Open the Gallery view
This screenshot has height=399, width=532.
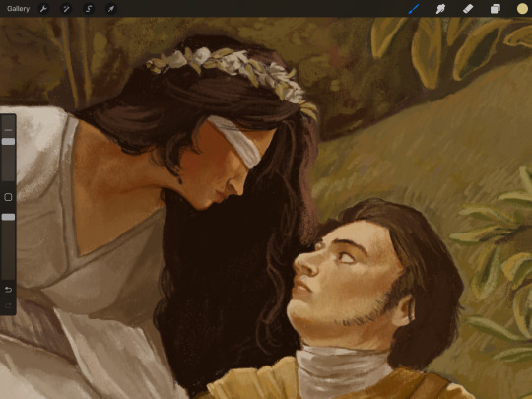(18, 9)
